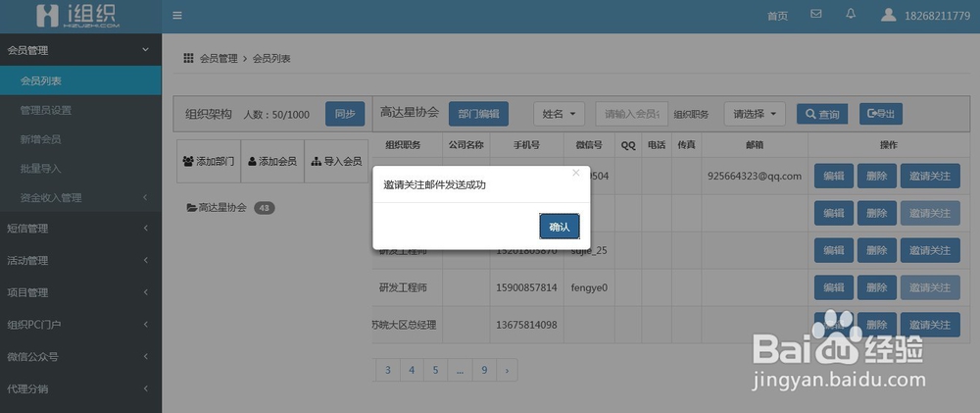Expand 资金收入管理 in the sidebar
Image resolution: width=980 pixels, height=413 pixels.
[80, 198]
